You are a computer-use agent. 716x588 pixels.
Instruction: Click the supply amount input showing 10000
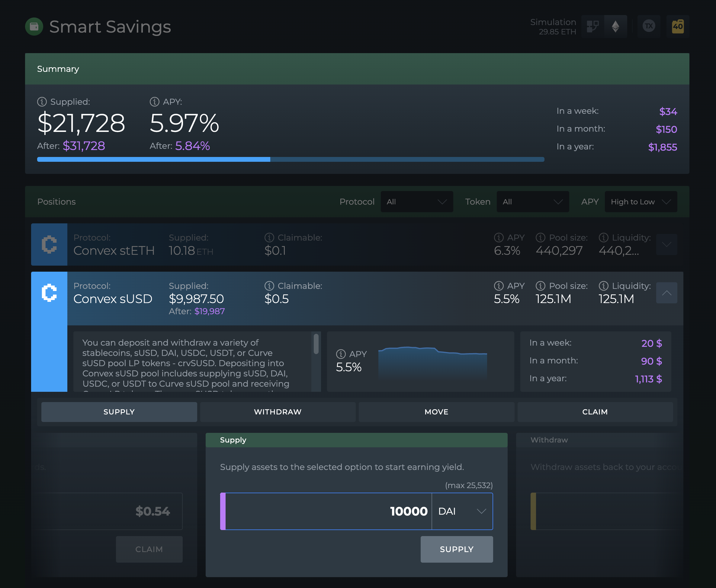coord(328,511)
